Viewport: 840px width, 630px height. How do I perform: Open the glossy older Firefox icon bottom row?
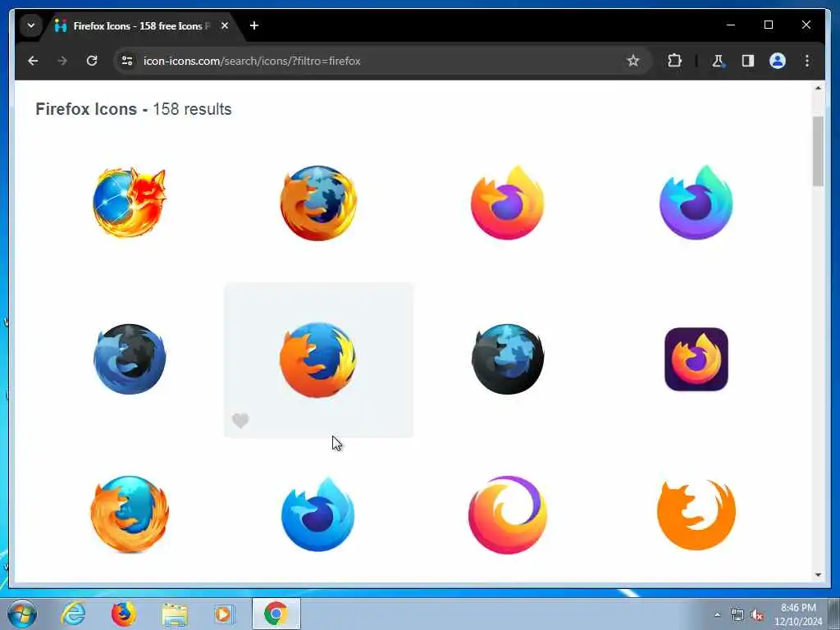tap(130, 514)
